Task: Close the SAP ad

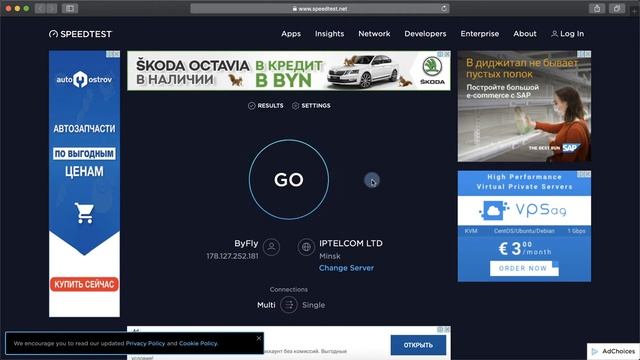Action: (588, 54)
